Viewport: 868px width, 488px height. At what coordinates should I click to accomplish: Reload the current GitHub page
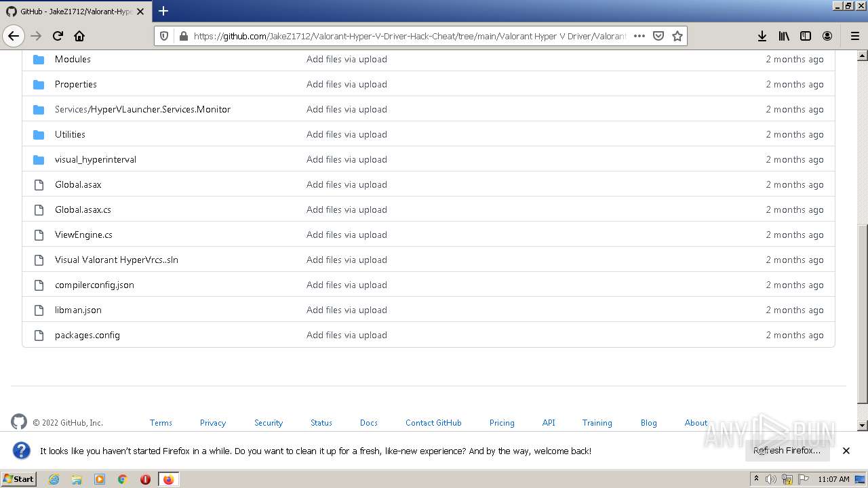[58, 36]
